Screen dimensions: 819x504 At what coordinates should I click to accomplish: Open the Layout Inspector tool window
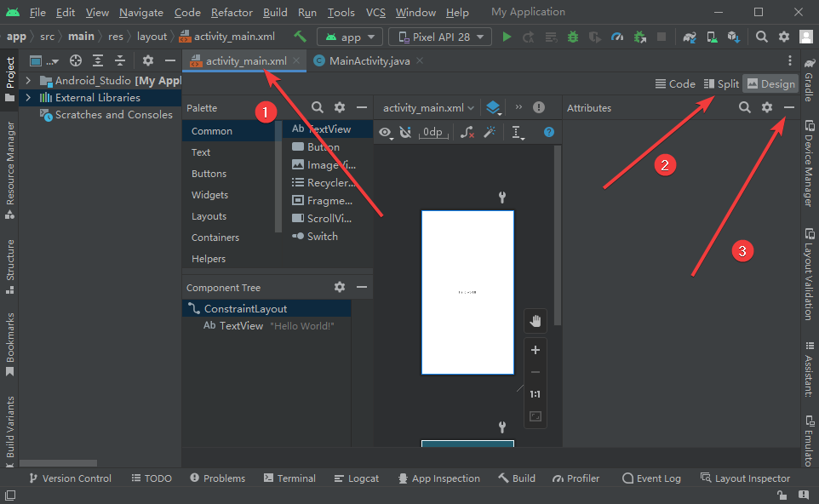(x=745, y=478)
